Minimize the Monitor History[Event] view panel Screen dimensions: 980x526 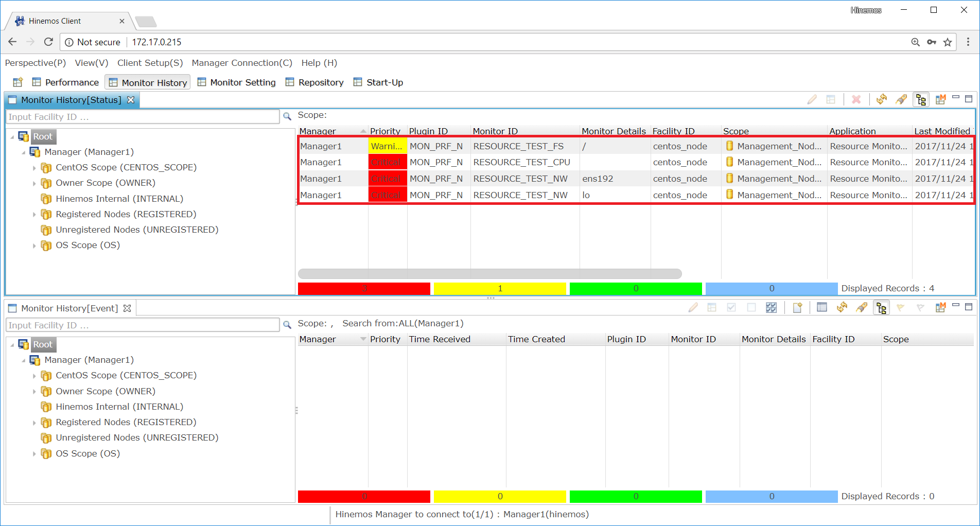click(x=956, y=306)
